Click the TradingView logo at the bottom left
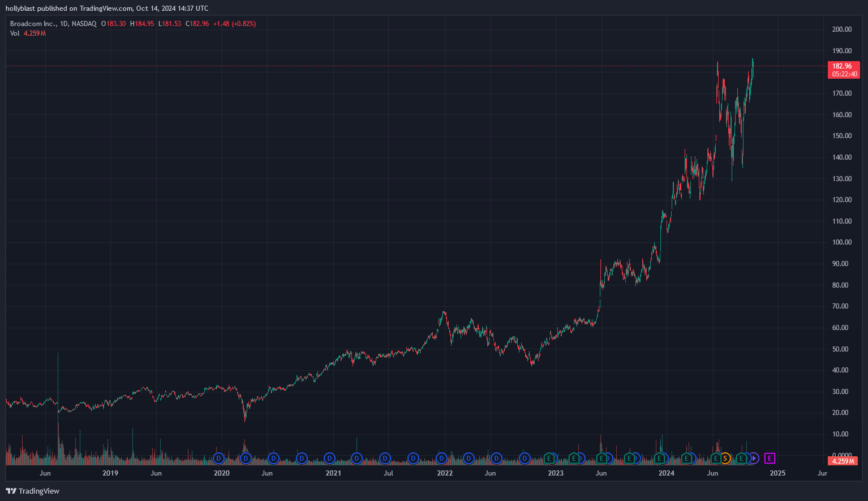The height and width of the screenshot is (501, 868). [32, 491]
